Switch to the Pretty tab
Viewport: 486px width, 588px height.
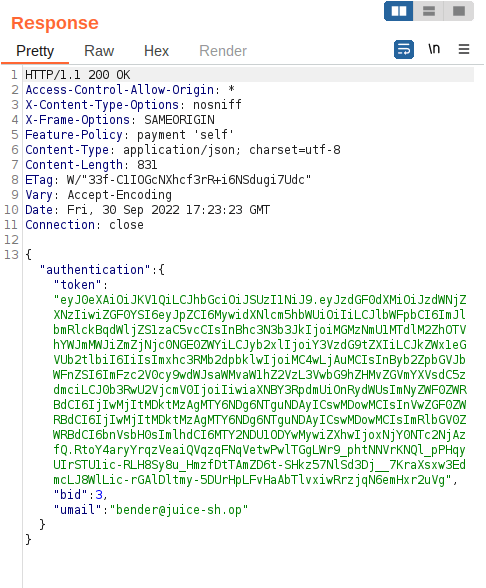(x=35, y=51)
